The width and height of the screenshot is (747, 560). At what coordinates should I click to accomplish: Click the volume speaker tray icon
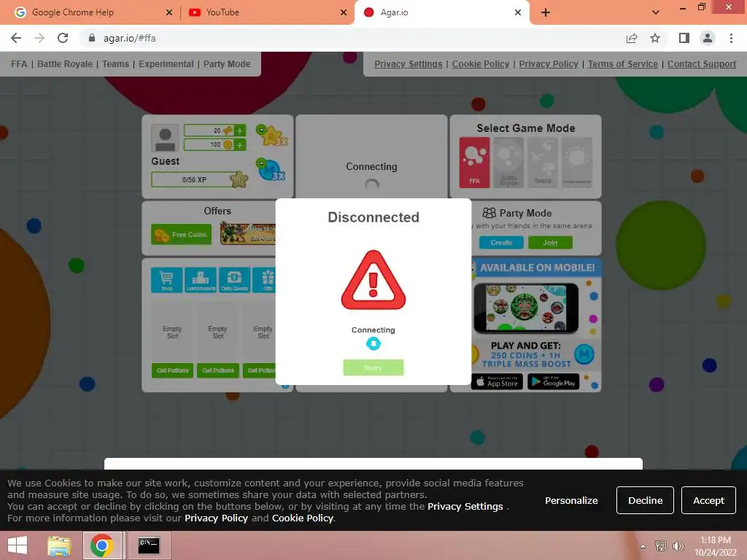(x=678, y=546)
